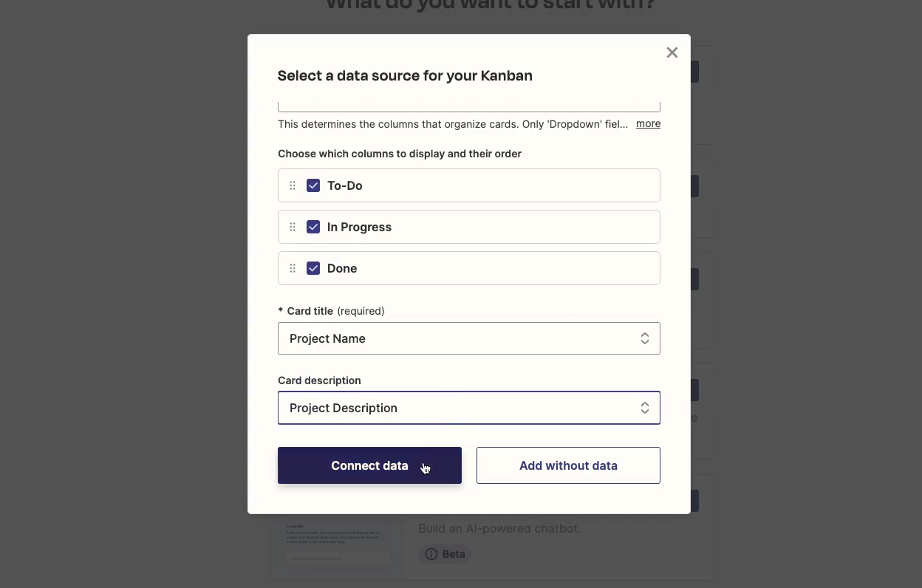This screenshot has width=922, height=588.
Task: Uncheck the To-Do column checkbox
Action: coord(313,185)
